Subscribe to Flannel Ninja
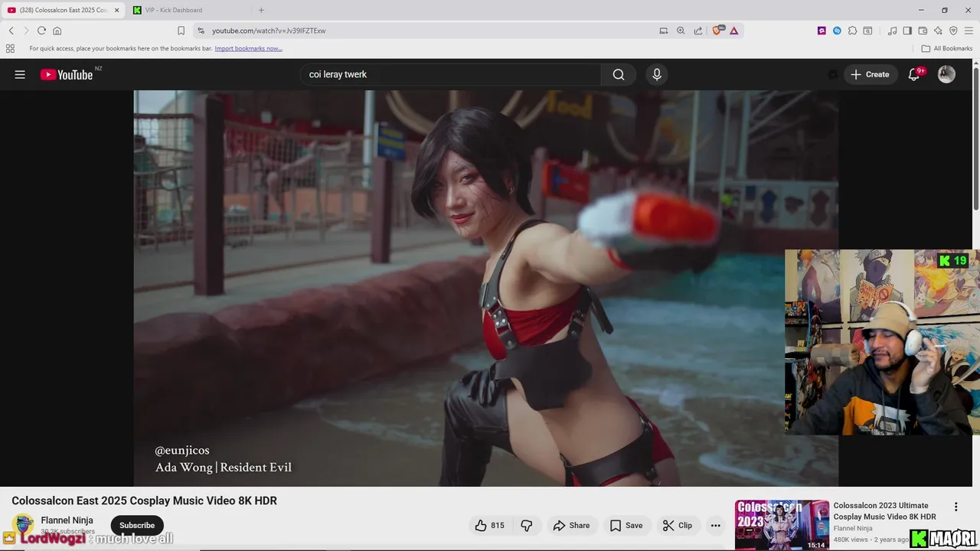 pyautogui.click(x=137, y=525)
